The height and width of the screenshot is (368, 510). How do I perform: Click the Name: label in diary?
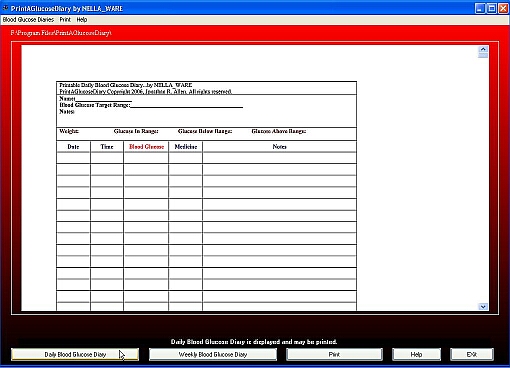[67, 99]
